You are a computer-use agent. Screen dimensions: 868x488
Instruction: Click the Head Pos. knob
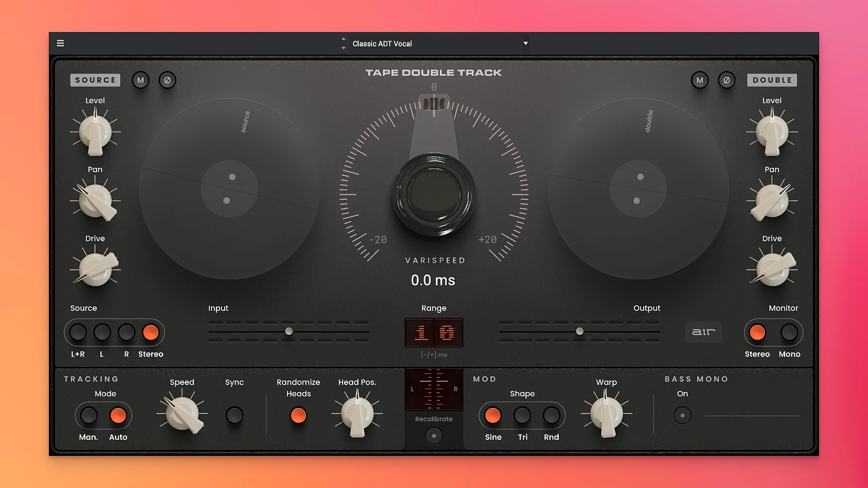pos(357,413)
